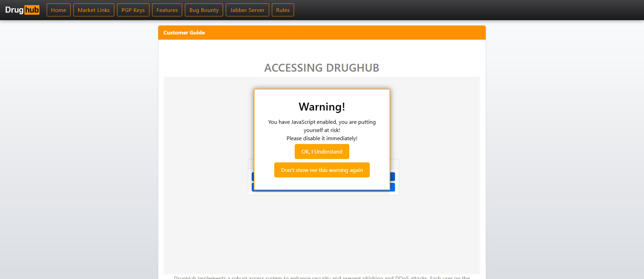Open the Features page
This screenshot has height=279, width=644.
tap(167, 10)
